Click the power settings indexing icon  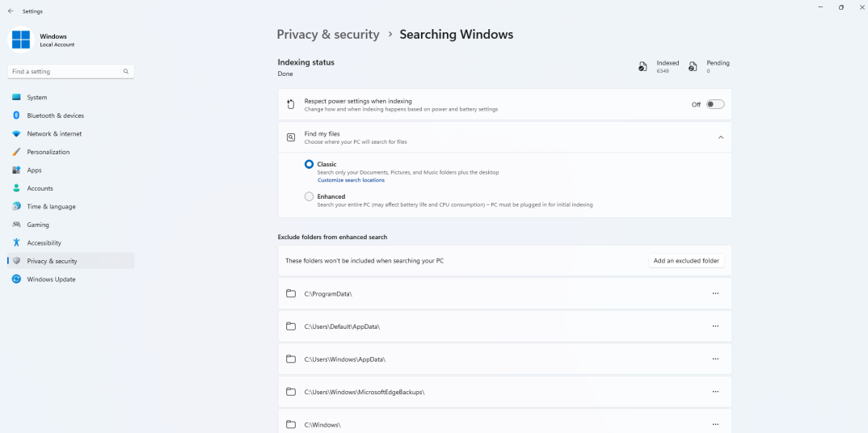[291, 104]
